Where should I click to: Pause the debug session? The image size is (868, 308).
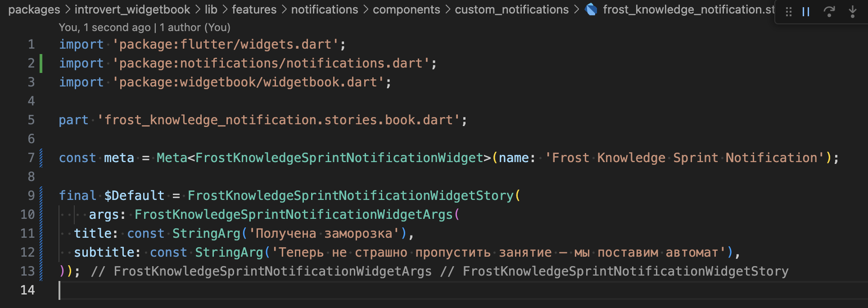806,12
